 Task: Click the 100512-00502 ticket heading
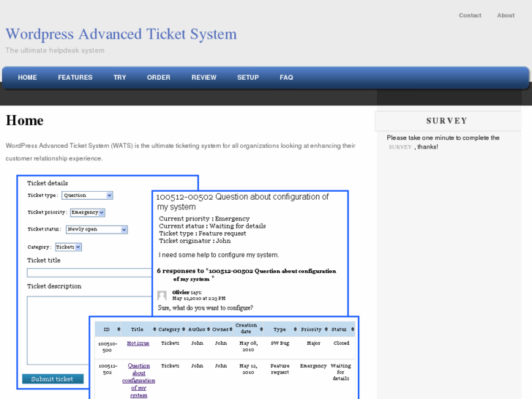click(x=242, y=202)
